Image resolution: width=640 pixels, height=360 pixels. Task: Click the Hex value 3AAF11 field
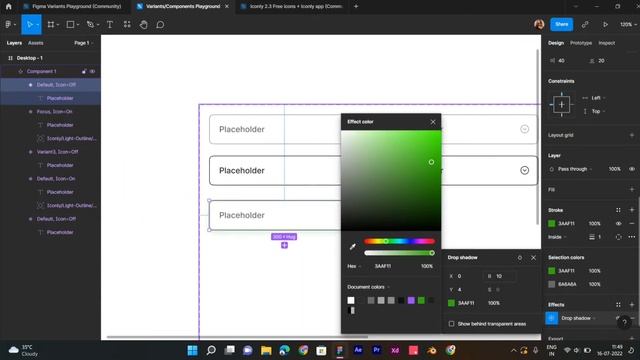click(383, 266)
